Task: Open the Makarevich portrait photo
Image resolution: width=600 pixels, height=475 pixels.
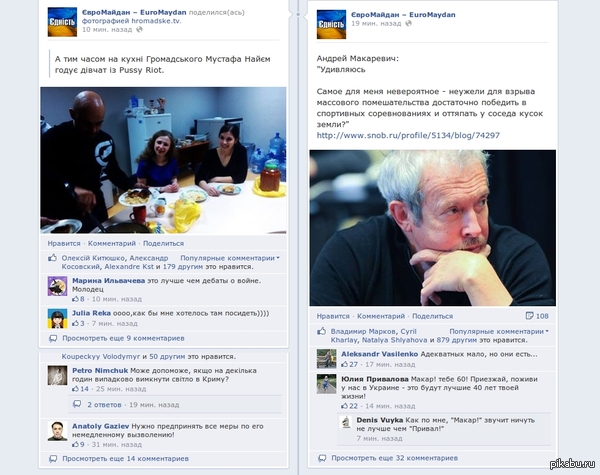Action: [433, 228]
